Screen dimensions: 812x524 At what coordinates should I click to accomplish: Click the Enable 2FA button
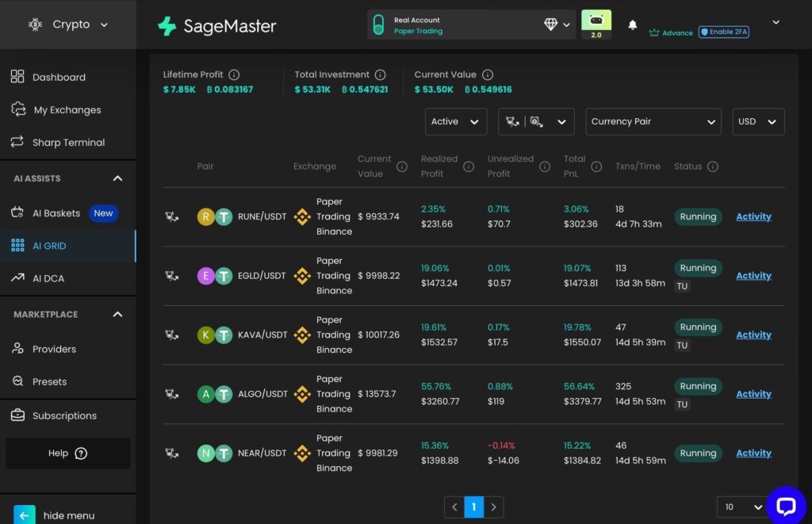(723, 32)
